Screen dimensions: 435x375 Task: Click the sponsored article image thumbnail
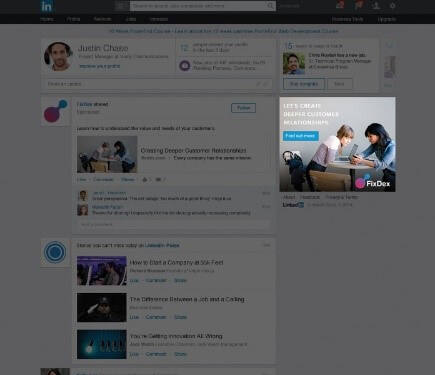(x=107, y=154)
